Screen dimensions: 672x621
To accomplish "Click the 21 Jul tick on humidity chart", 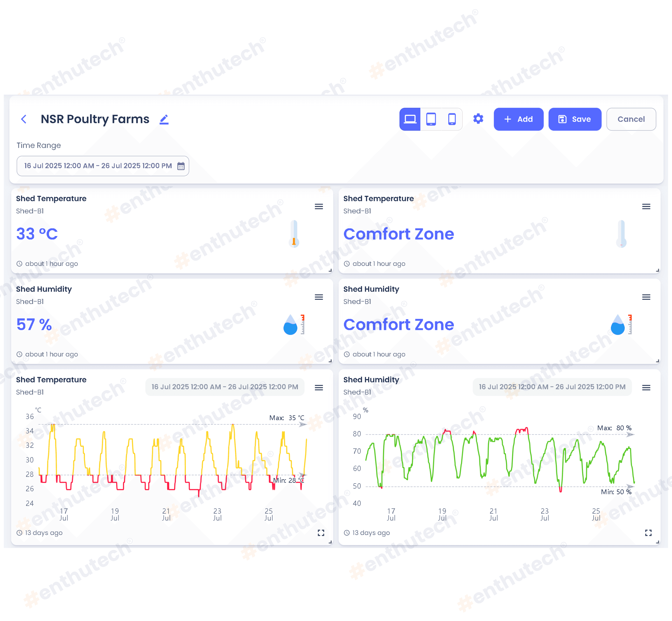I will point(493,515).
